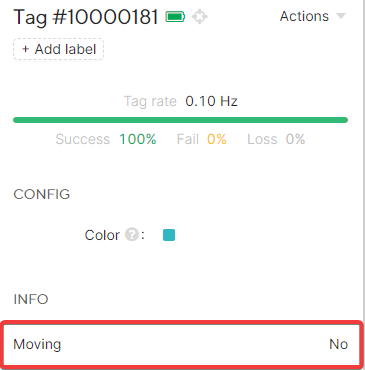Image resolution: width=365 pixels, height=370 pixels.
Task: Expand the arrow next to Actions
Action: [341, 16]
